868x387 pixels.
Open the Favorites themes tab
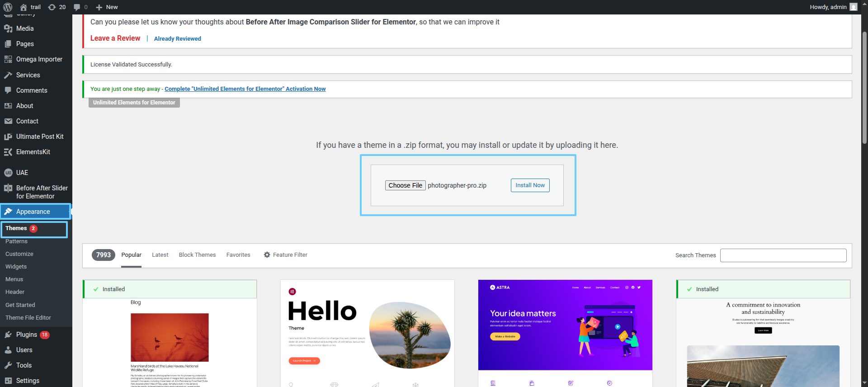click(238, 255)
